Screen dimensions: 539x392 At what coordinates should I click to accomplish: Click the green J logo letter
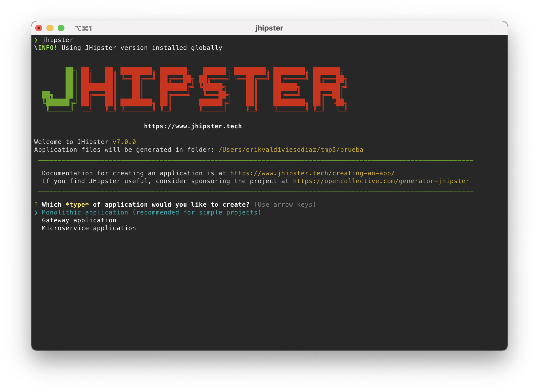pyautogui.click(x=59, y=89)
